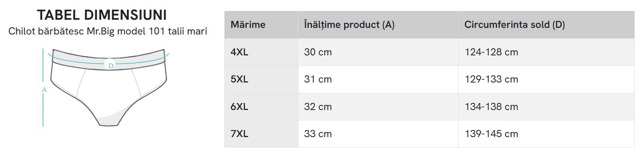This screenshot has width=644, height=158.
Task: Click the 30 cm height value
Action: pyautogui.click(x=318, y=52)
